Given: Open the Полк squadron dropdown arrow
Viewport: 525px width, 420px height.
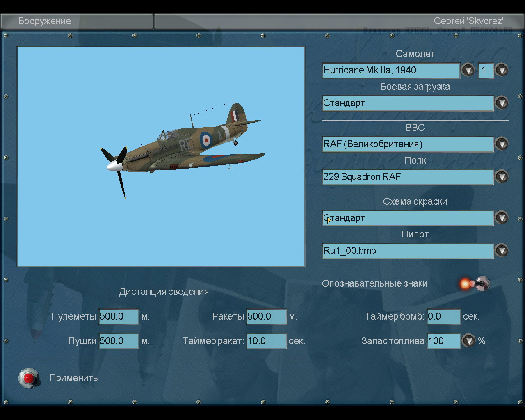Looking at the screenshot, I should tap(501, 177).
